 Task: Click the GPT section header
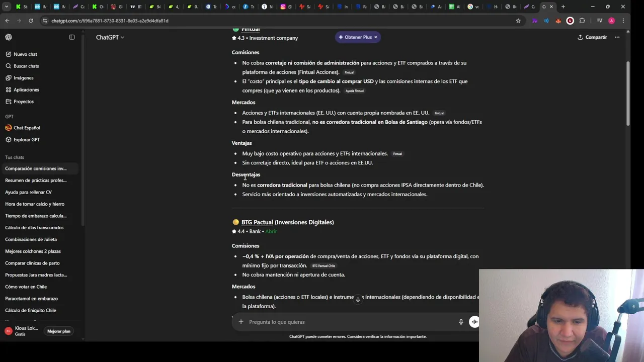[9, 117]
